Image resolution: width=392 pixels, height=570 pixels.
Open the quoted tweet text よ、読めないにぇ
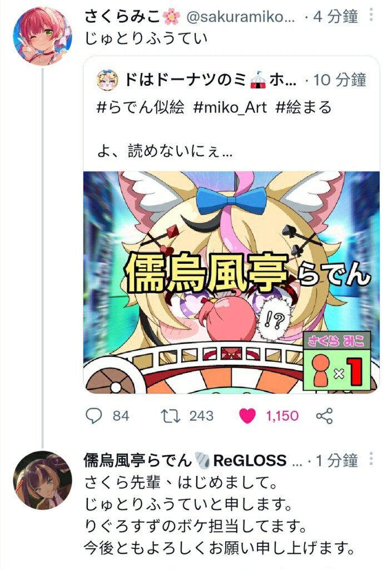pos(165,150)
